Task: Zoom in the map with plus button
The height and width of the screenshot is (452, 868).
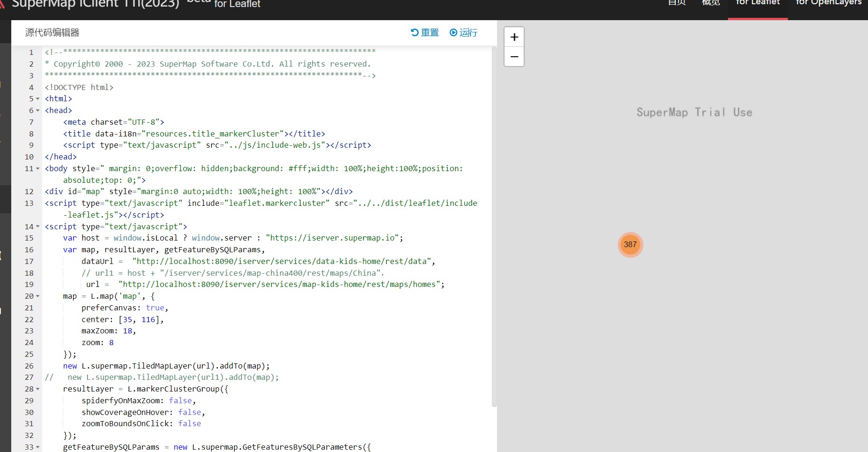Action: pyautogui.click(x=514, y=37)
